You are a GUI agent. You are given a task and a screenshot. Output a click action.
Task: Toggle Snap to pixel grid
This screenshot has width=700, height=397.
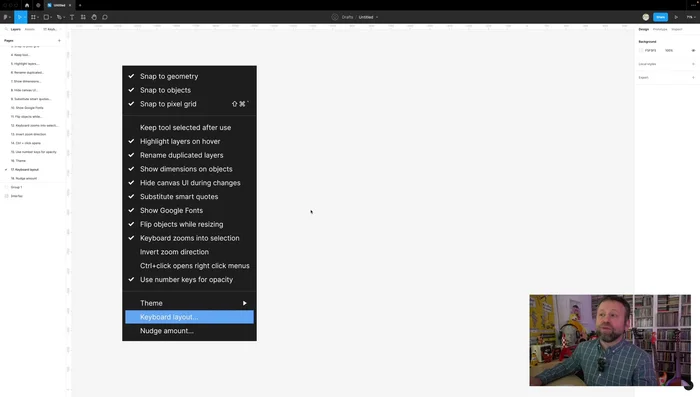tap(189, 104)
